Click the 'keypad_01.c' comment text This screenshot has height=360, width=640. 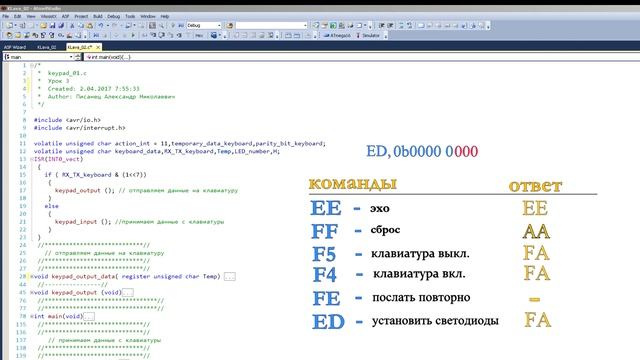[x=67, y=73]
